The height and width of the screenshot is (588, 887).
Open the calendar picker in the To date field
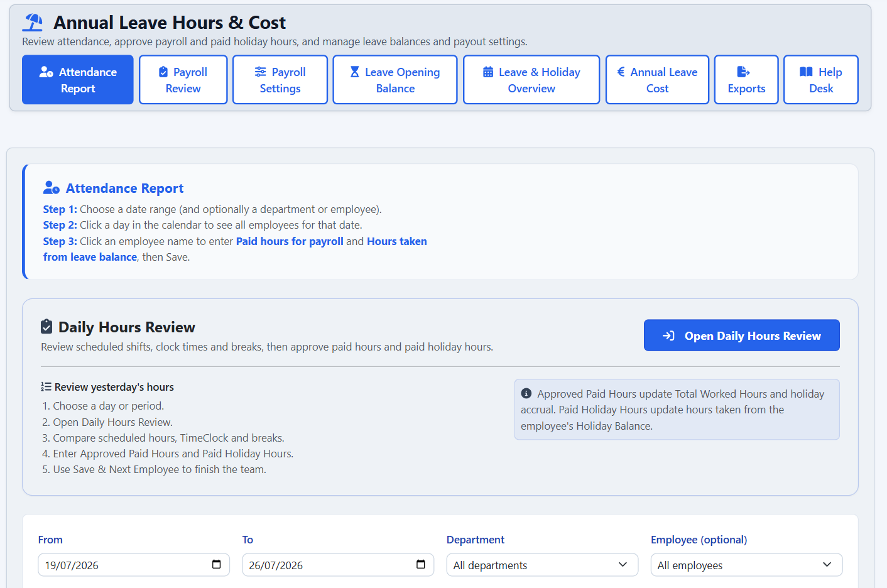coord(421,564)
